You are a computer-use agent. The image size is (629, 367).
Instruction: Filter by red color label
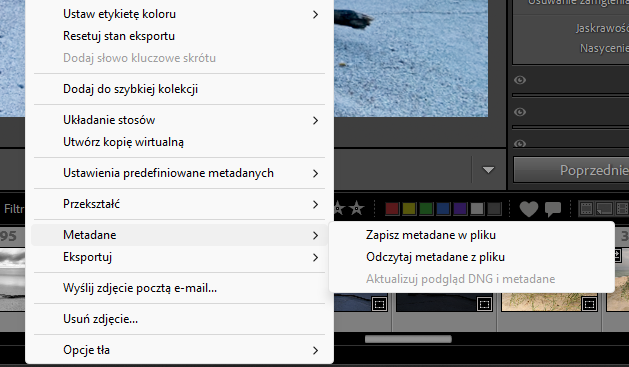[392, 209]
